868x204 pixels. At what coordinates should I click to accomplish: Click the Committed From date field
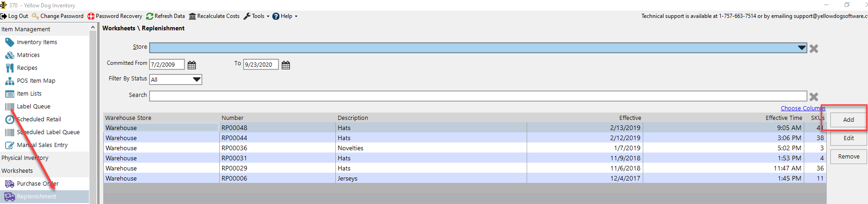(167, 64)
